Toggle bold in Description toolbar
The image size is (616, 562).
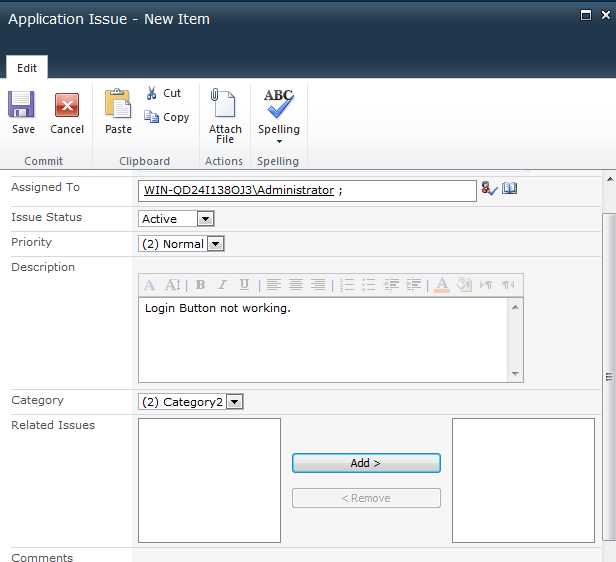[x=200, y=285]
